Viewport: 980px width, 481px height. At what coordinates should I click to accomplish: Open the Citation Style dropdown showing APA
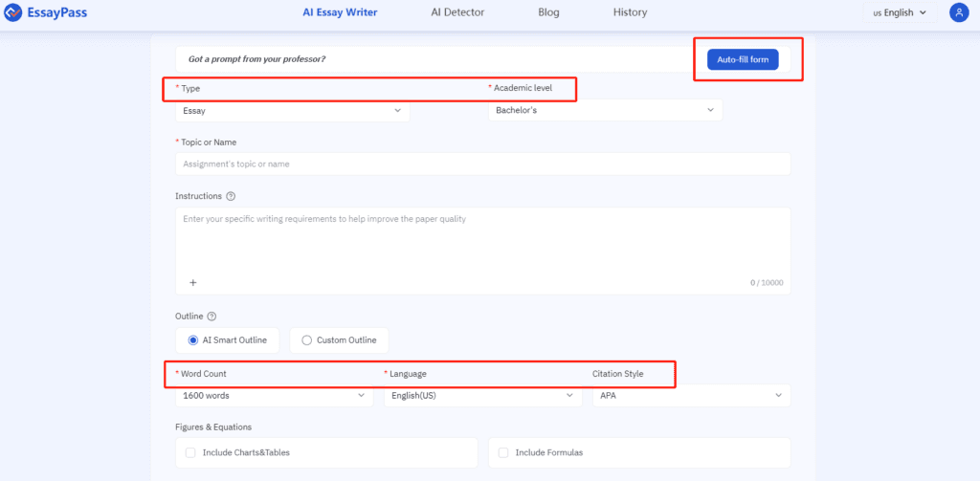pyautogui.click(x=691, y=396)
